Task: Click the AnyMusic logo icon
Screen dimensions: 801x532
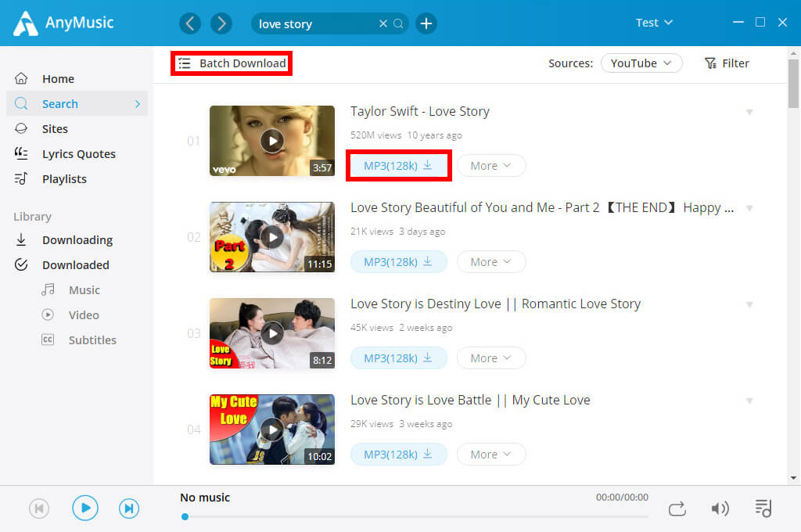Action: 26,23
